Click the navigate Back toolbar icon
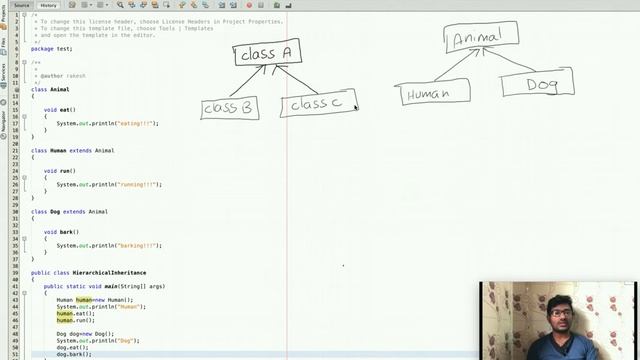The width and height of the screenshot is (640, 360). coord(84,5)
